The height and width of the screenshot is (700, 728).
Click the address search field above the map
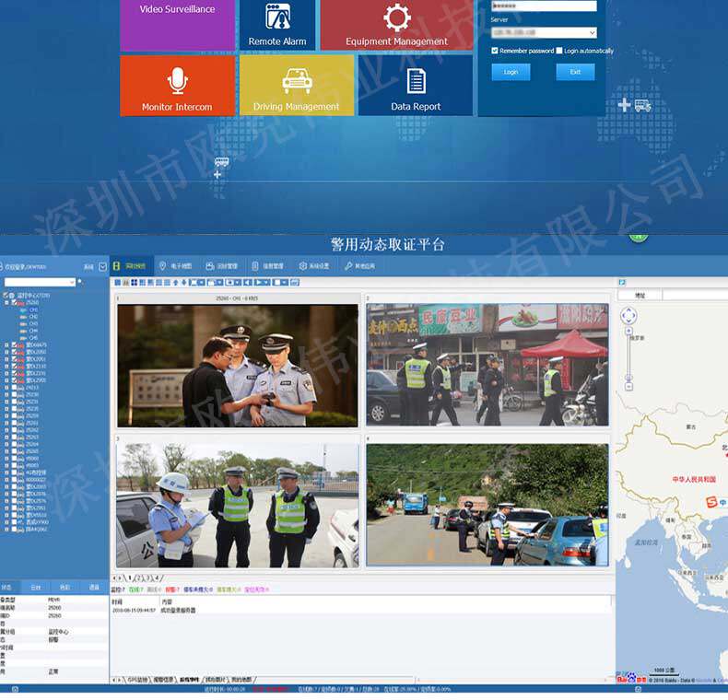pyautogui.click(x=695, y=296)
